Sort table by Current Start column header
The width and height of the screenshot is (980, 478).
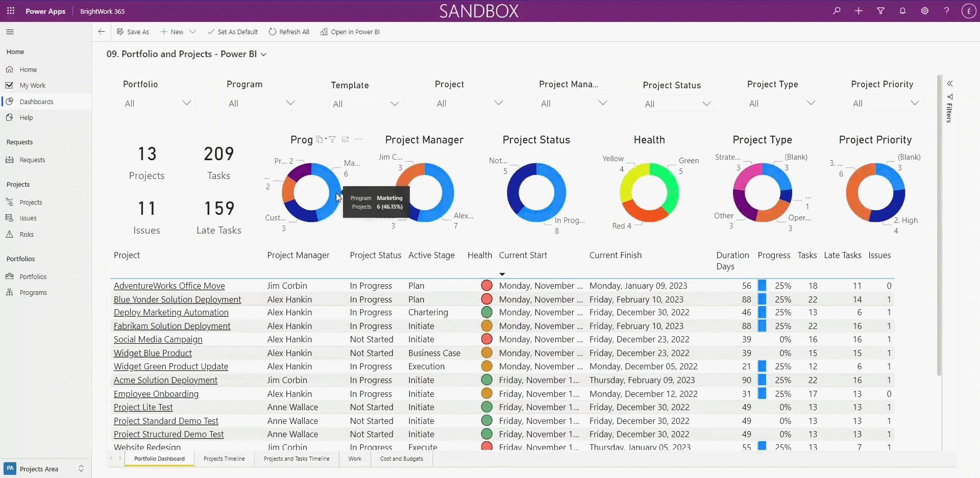pyautogui.click(x=523, y=255)
